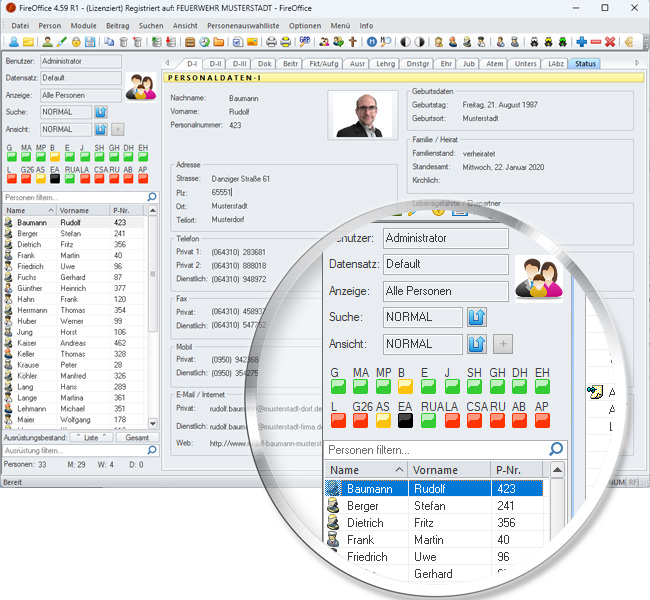The height and width of the screenshot is (600, 650).
Task: Click the blue arrow button beside Suche
Action: 101,112
